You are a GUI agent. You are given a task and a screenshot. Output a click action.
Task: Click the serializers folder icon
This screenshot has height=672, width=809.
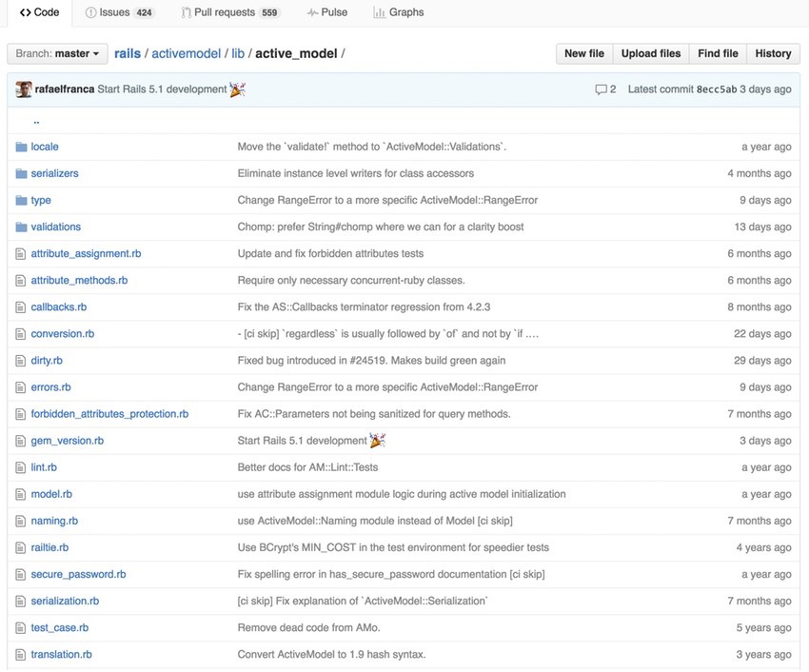point(21,174)
